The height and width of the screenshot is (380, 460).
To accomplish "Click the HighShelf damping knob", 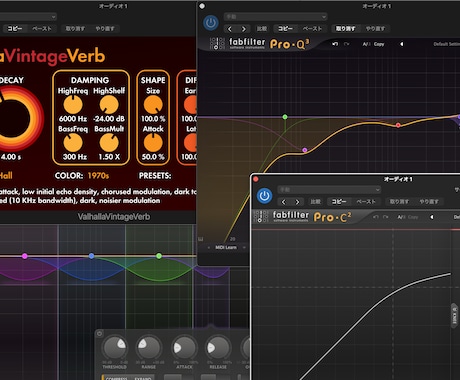I will click(109, 105).
